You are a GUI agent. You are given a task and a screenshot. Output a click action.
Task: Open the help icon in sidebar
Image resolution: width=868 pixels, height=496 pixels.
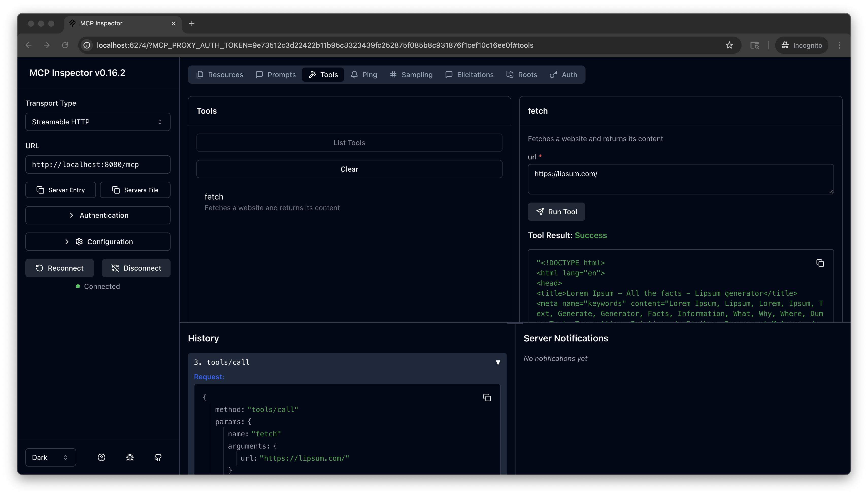tap(102, 457)
